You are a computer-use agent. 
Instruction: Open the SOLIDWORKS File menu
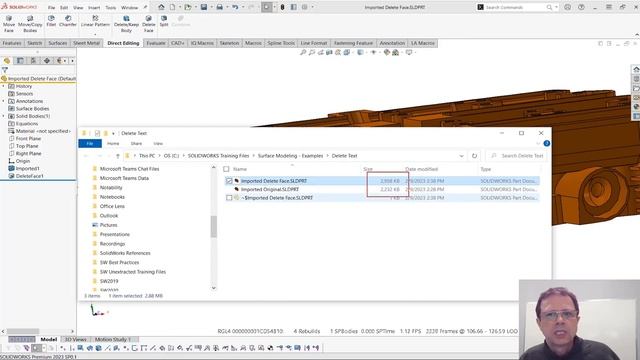(x=51, y=7)
